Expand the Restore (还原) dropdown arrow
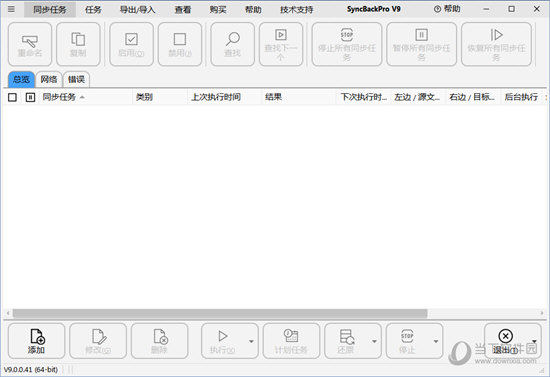Image resolution: width=550 pixels, height=377 pixels. click(x=374, y=341)
